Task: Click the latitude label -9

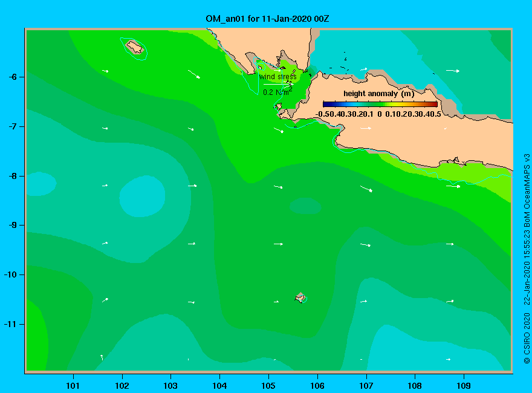Action: [x=13, y=226]
